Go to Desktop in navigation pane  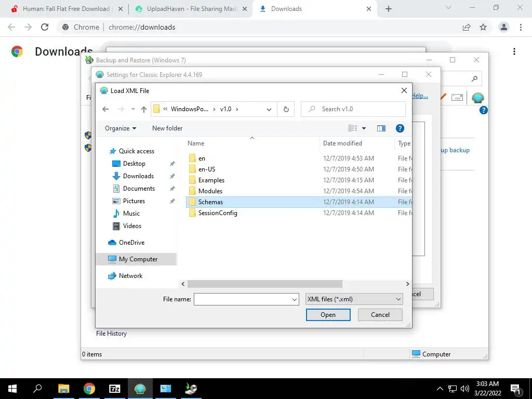tap(134, 164)
